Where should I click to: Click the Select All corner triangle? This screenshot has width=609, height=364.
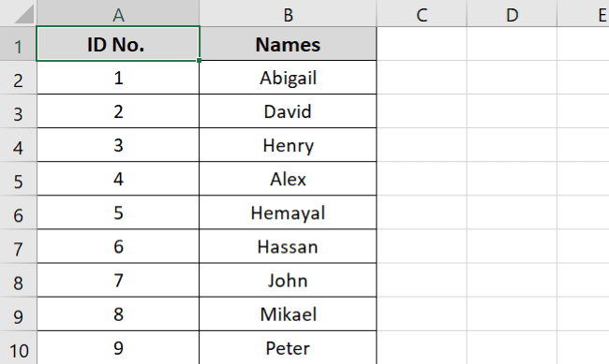23,15
